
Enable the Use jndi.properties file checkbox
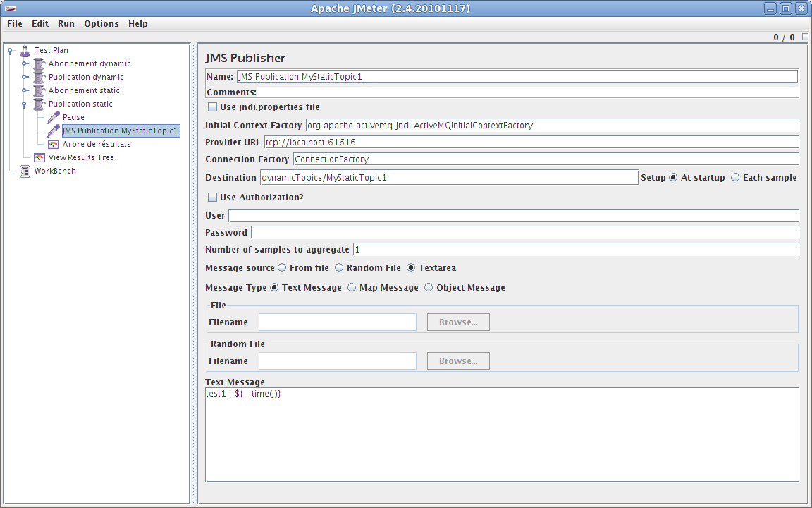point(212,107)
